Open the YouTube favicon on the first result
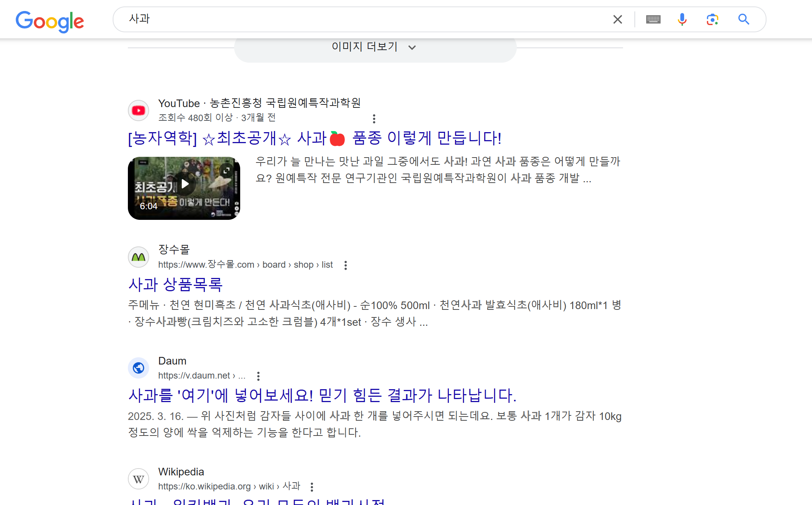The image size is (812, 505). [138, 110]
